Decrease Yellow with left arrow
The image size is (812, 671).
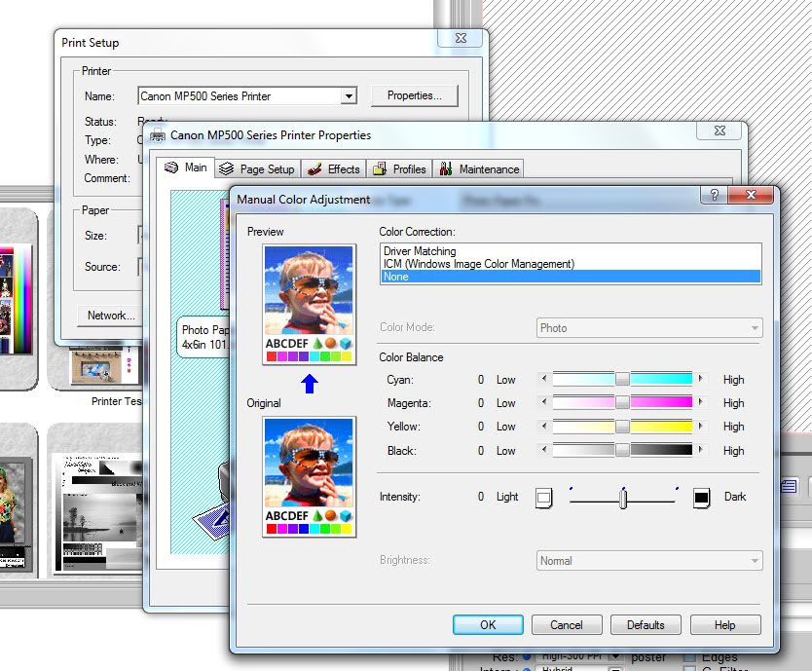click(x=543, y=426)
